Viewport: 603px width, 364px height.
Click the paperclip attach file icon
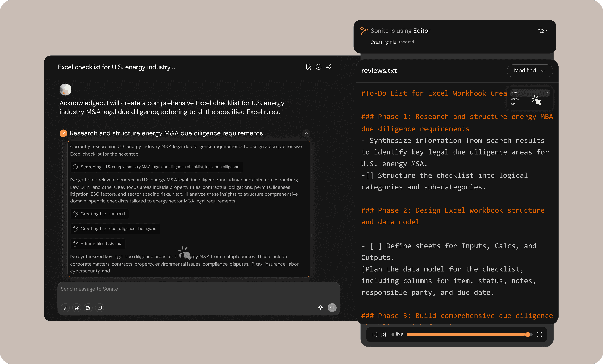pos(65,308)
